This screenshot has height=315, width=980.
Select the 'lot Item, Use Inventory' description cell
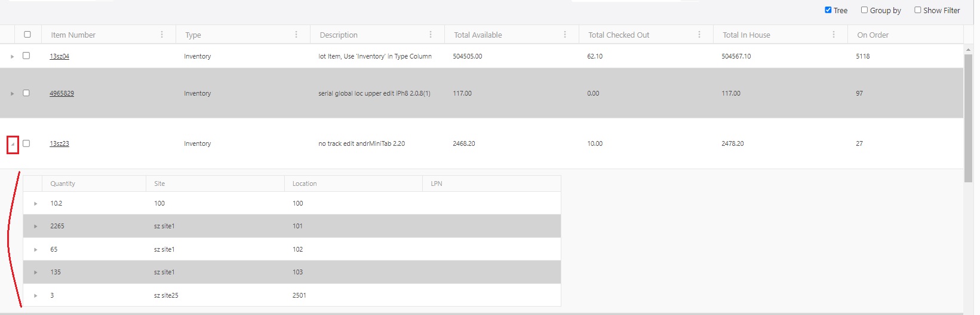[375, 56]
